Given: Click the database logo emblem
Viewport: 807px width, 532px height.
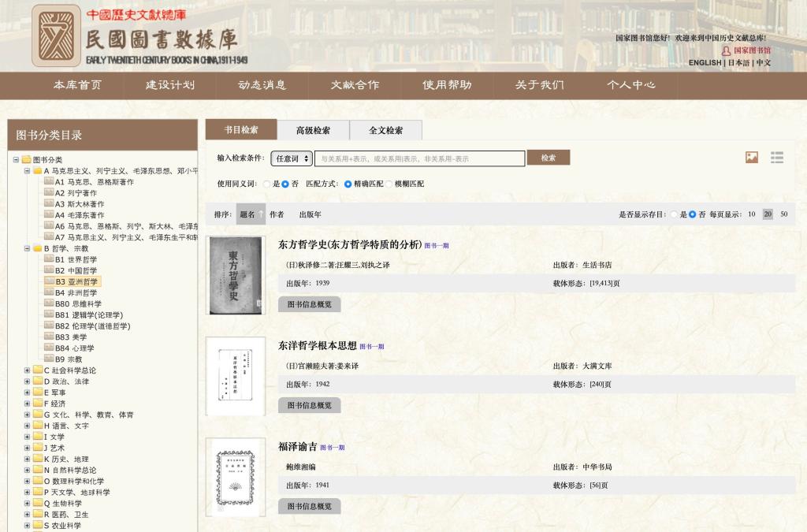Looking at the screenshot, I should [x=56, y=35].
